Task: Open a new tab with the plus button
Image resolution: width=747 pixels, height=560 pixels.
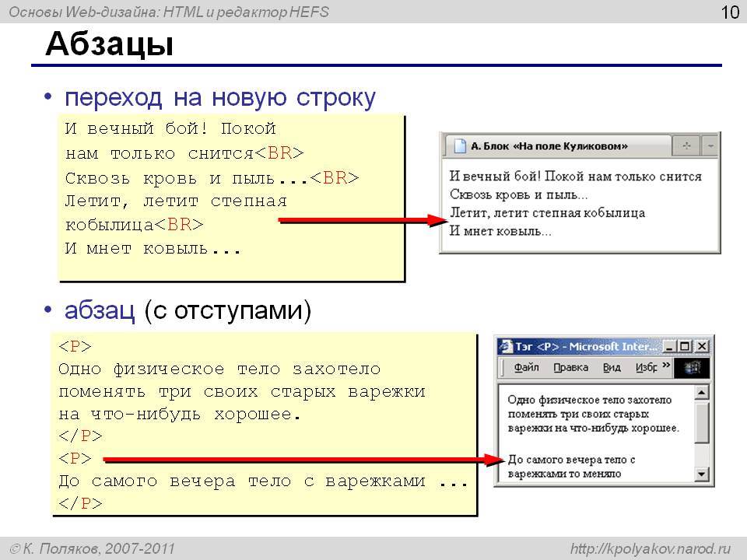Action: pos(686,145)
